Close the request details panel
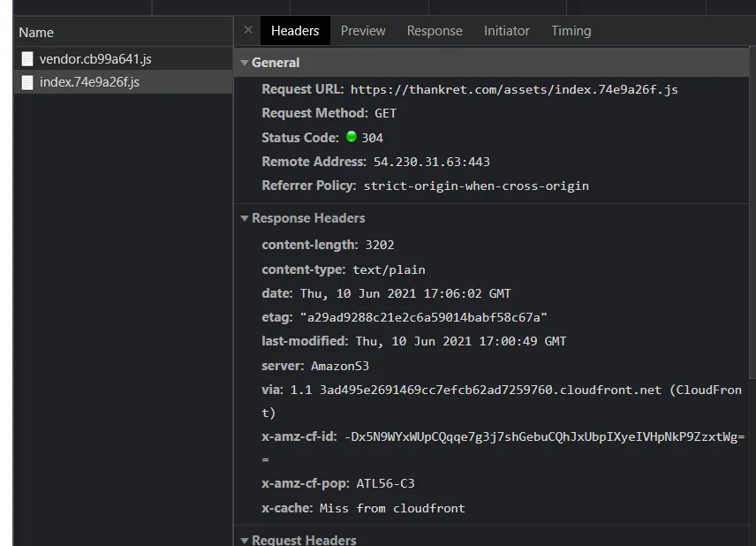The image size is (756, 546). pos(248,30)
